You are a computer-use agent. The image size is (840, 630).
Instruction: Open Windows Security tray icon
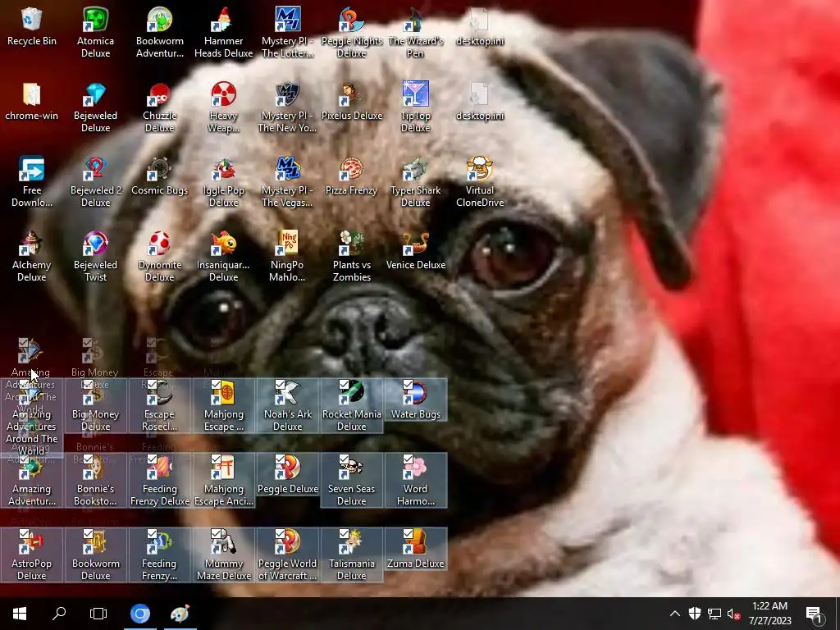pos(695,614)
